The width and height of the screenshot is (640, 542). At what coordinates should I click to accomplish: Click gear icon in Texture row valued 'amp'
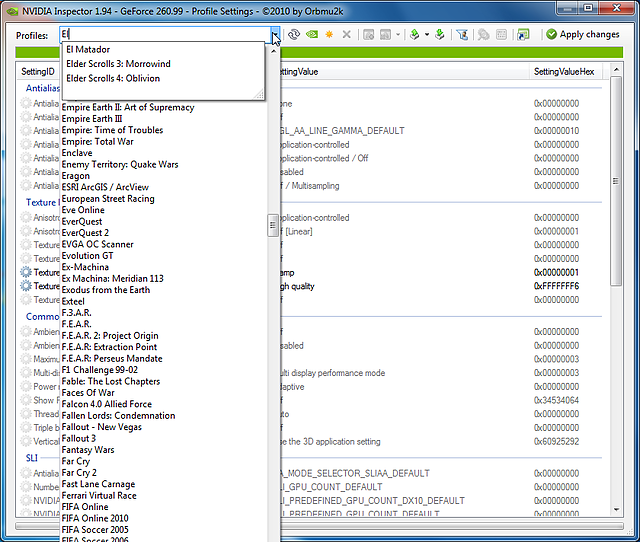click(26, 272)
